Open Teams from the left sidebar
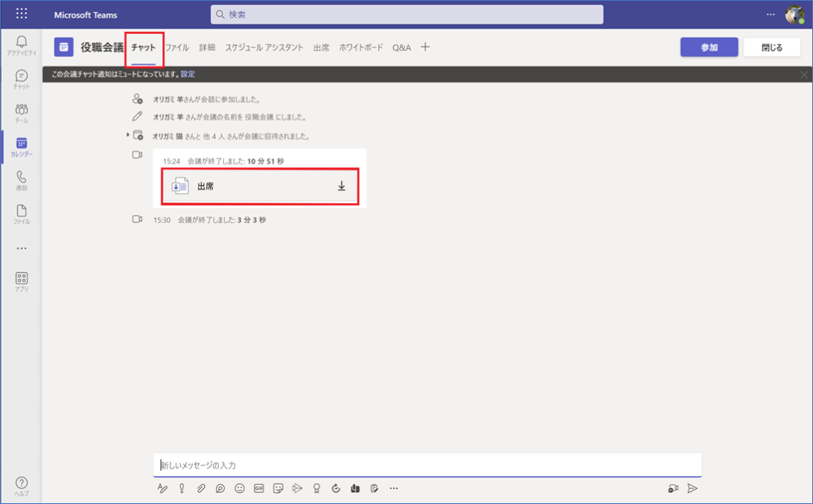This screenshot has width=813, height=504. coord(21,113)
